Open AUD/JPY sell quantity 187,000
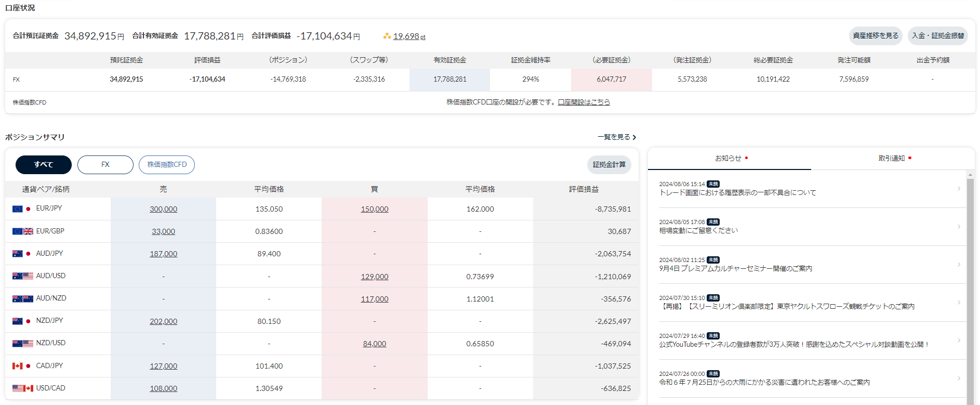This screenshot has width=980, height=405. click(x=164, y=254)
